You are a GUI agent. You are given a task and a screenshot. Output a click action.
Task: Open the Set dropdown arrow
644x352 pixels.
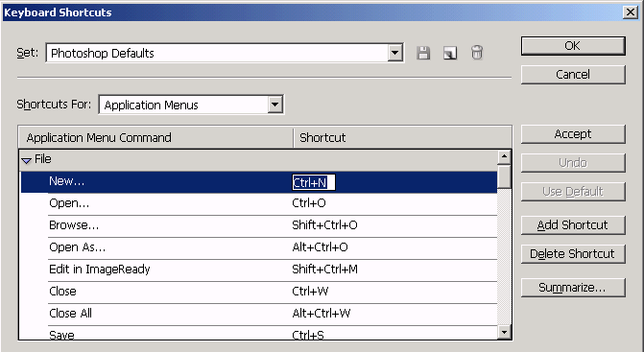[394, 53]
